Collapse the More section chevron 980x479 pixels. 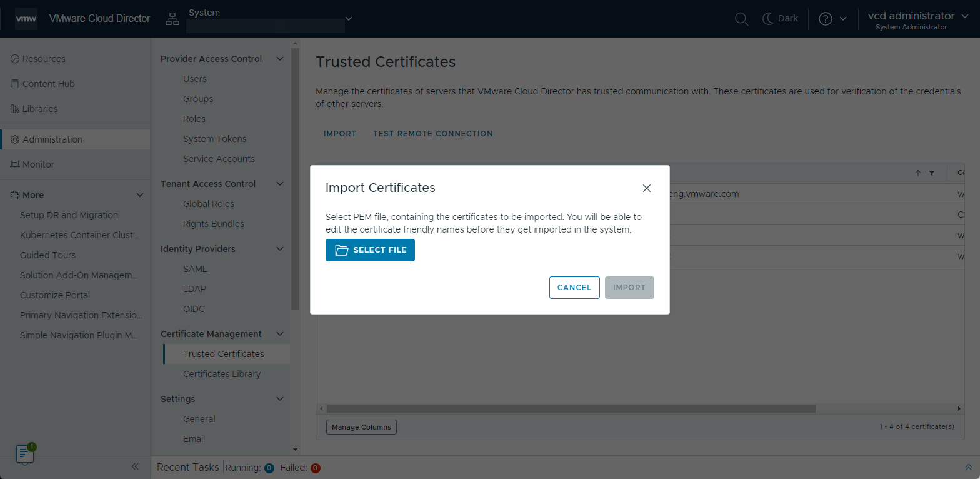pos(140,195)
